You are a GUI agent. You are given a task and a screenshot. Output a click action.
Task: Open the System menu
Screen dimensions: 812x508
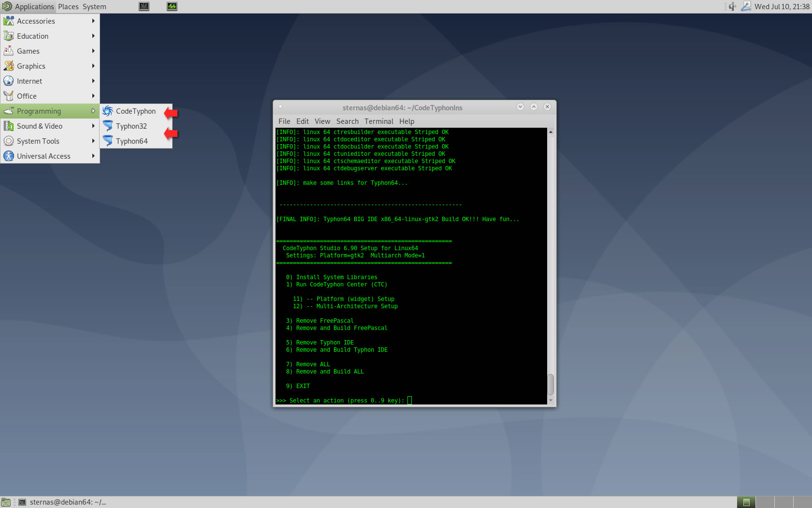click(94, 7)
